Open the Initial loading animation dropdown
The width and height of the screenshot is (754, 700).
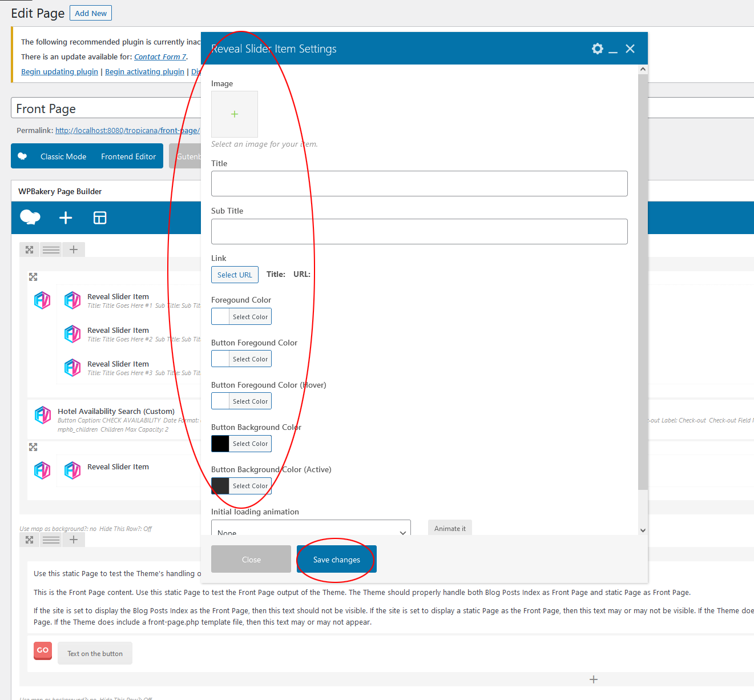311,530
